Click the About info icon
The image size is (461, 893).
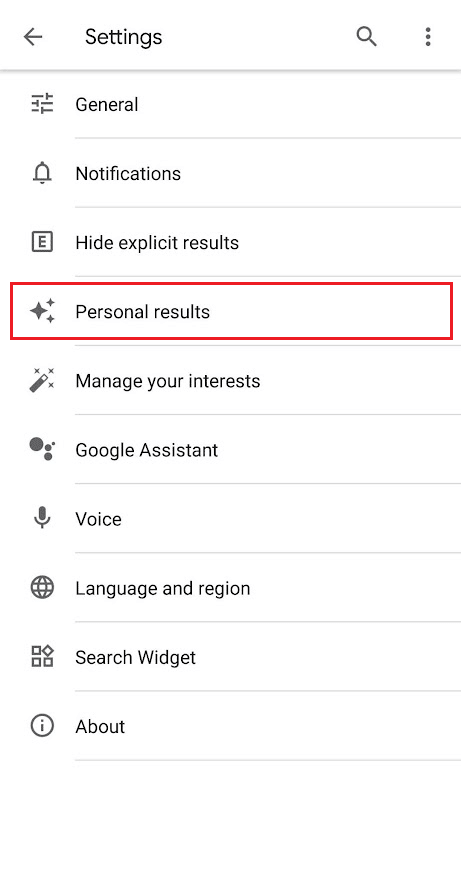coord(42,726)
